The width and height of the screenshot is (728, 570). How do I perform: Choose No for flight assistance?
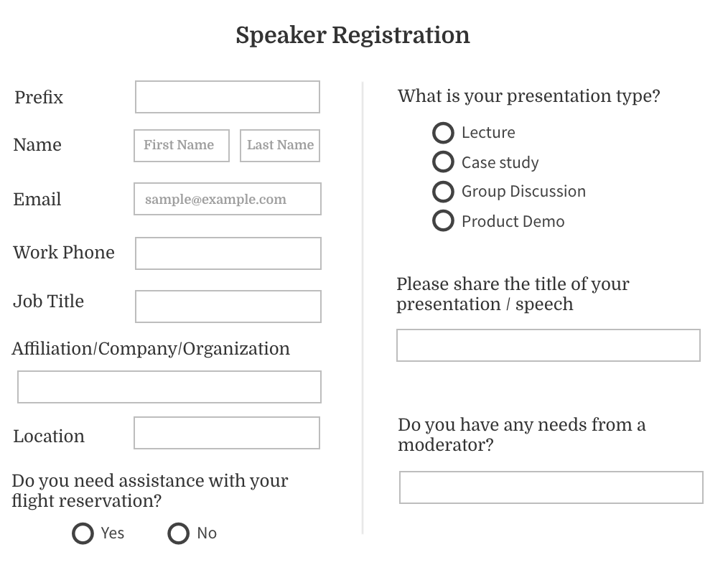pos(178,533)
